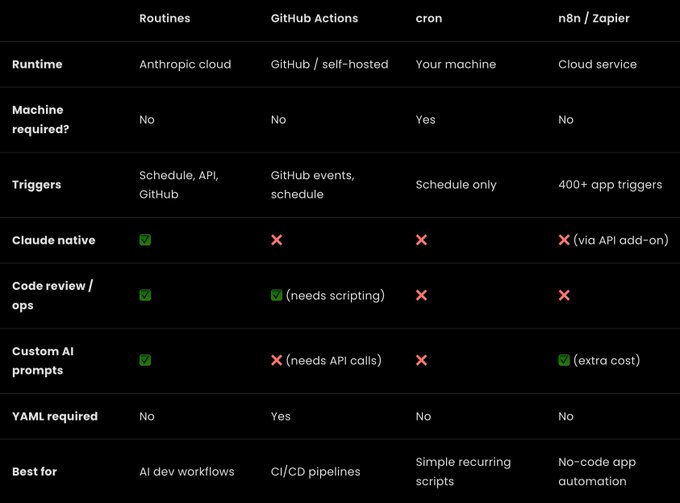Screen dimensions: 680x503
Task: Click red X for GitHub Actions Claude native
Action: click(x=277, y=240)
